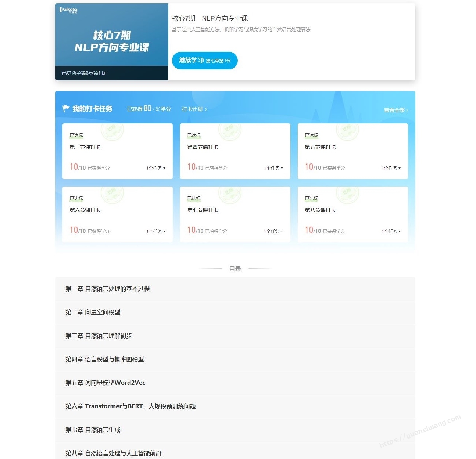Click 查看全部 link
The width and height of the screenshot is (476, 459).
(396, 110)
